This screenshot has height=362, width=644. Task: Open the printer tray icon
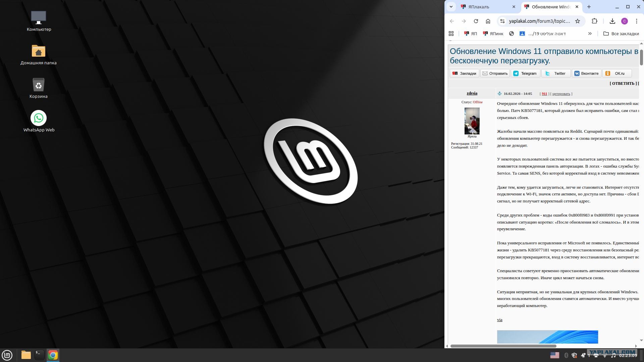click(x=596, y=355)
